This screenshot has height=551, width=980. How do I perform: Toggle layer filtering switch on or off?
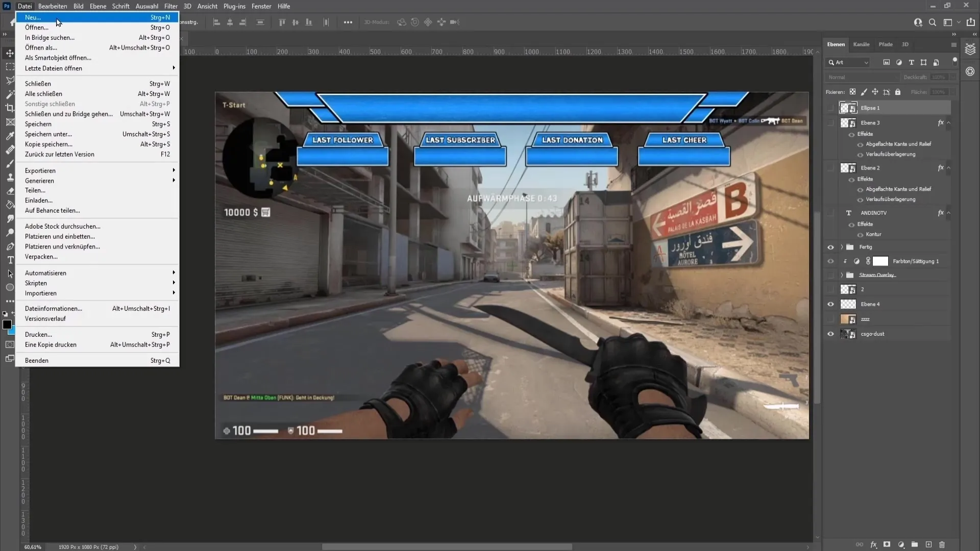(954, 61)
